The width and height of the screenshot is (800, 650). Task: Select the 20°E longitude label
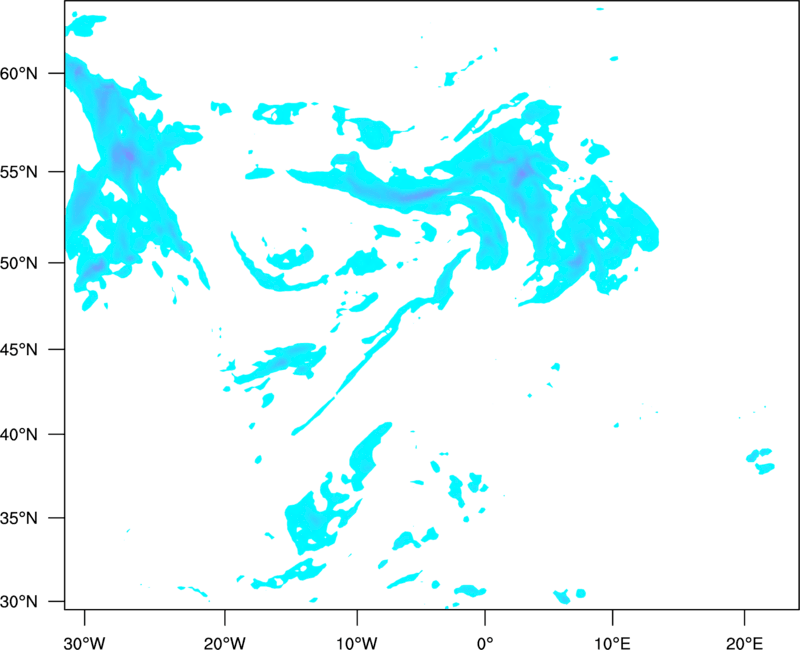point(744,642)
